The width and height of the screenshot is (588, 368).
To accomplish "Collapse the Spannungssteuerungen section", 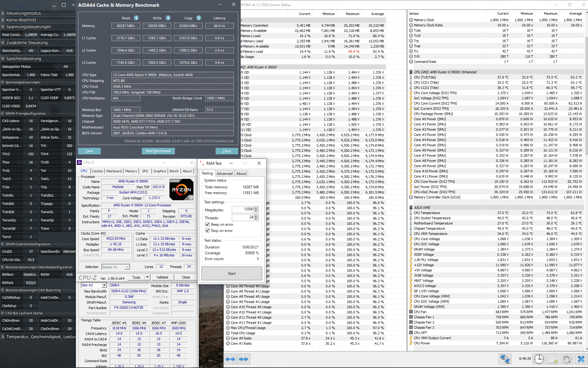I will tap(3, 27).
